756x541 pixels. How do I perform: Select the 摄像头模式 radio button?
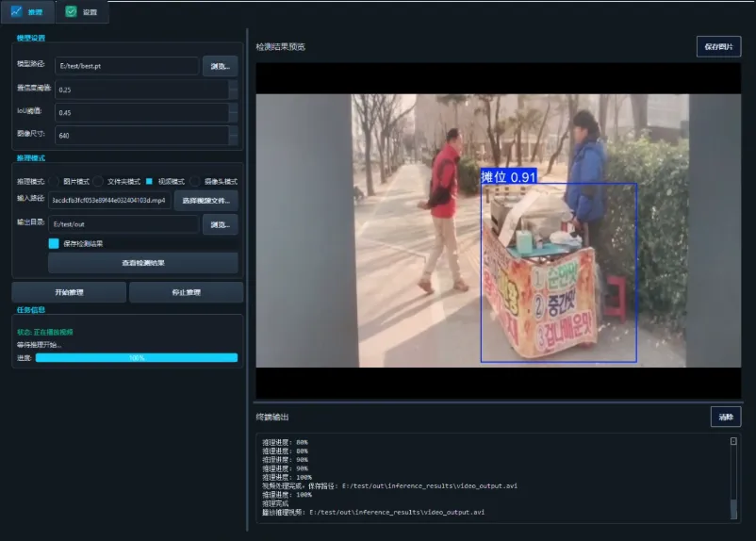point(195,181)
